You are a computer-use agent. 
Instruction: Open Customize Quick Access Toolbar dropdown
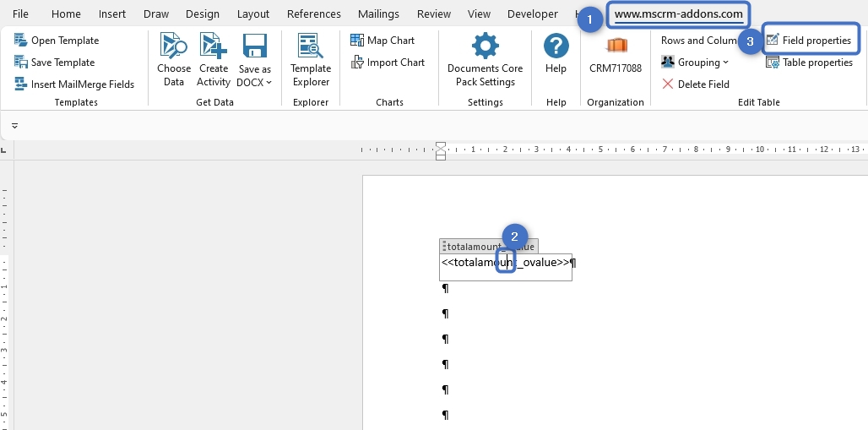click(x=15, y=126)
